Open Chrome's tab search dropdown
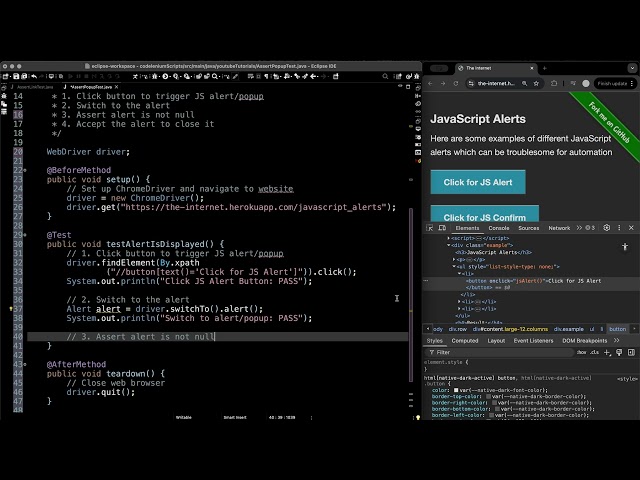640x480 pixels. (632, 68)
